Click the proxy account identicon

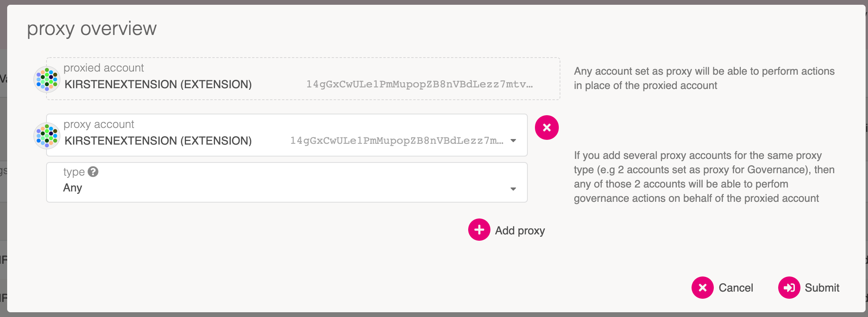pos(47,136)
